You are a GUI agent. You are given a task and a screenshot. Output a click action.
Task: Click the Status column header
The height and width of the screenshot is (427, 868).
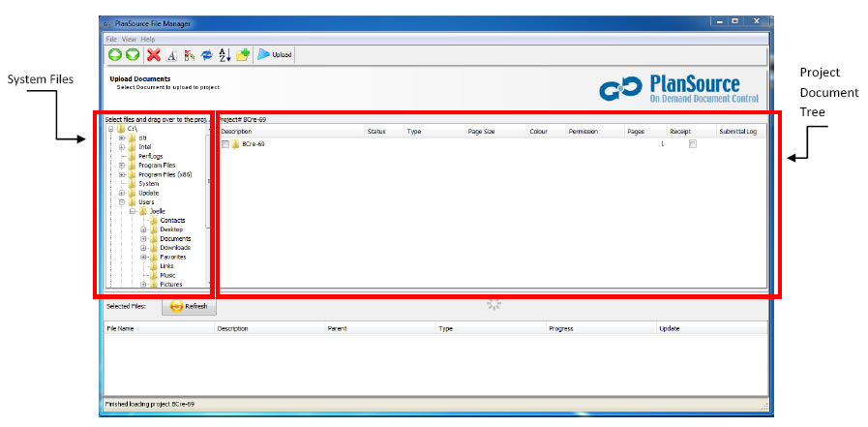[x=383, y=132]
